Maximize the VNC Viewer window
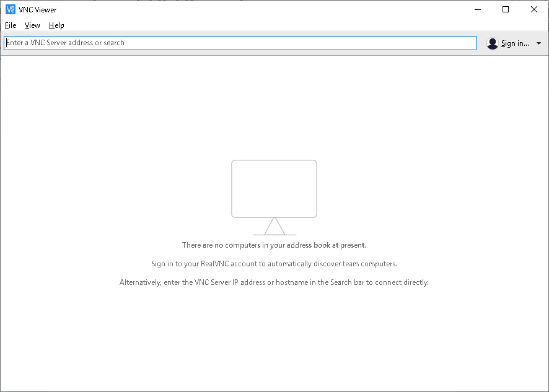 (506, 9)
